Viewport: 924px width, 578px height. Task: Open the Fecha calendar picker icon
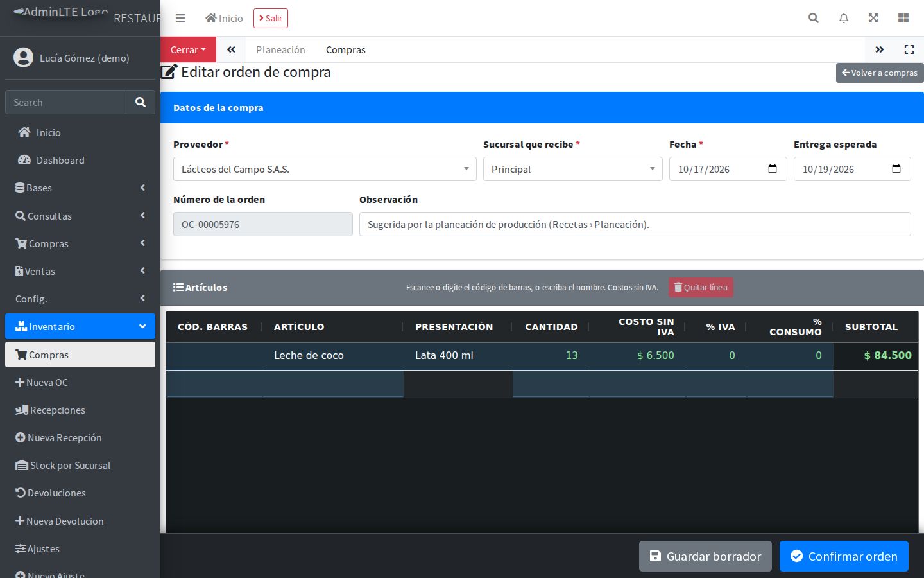click(x=773, y=169)
